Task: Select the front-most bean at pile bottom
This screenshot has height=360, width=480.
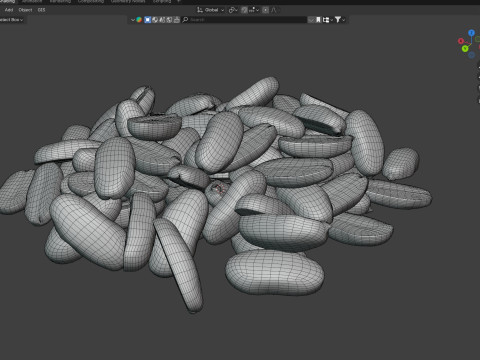Action: [x=274, y=272]
